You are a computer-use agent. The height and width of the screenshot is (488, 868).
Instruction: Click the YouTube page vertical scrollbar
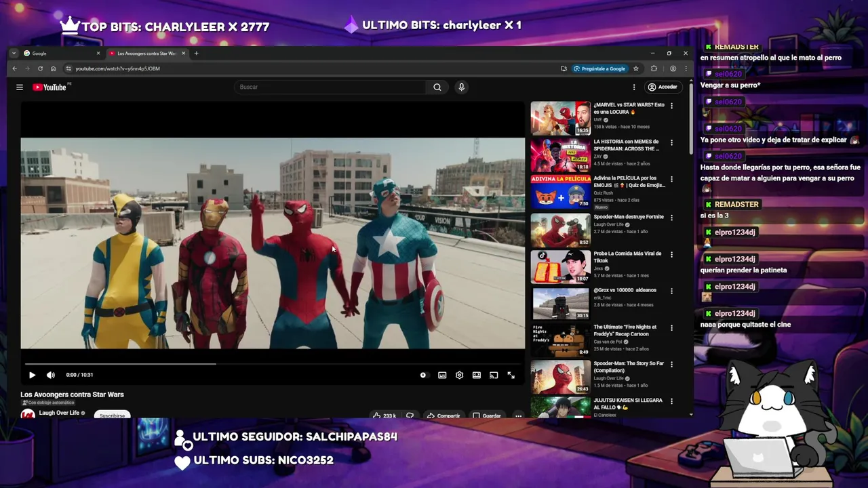(x=691, y=119)
